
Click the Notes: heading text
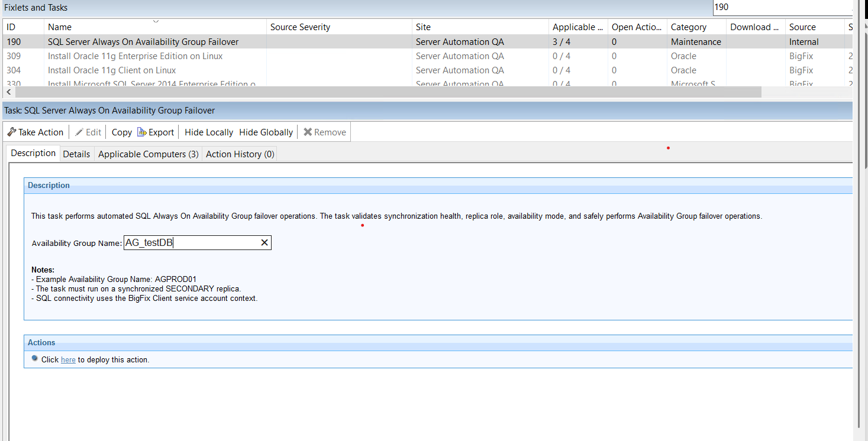pos(43,270)
